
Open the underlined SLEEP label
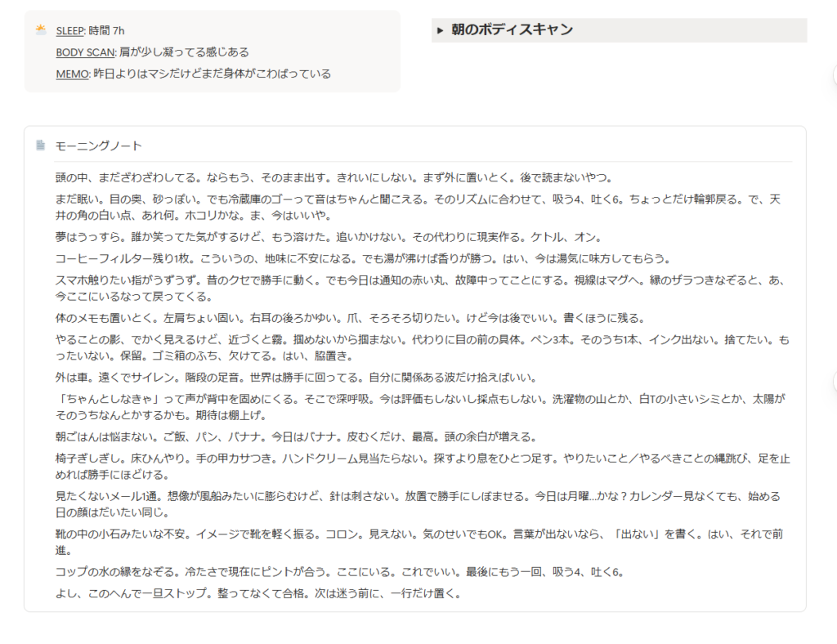[70, 31]
